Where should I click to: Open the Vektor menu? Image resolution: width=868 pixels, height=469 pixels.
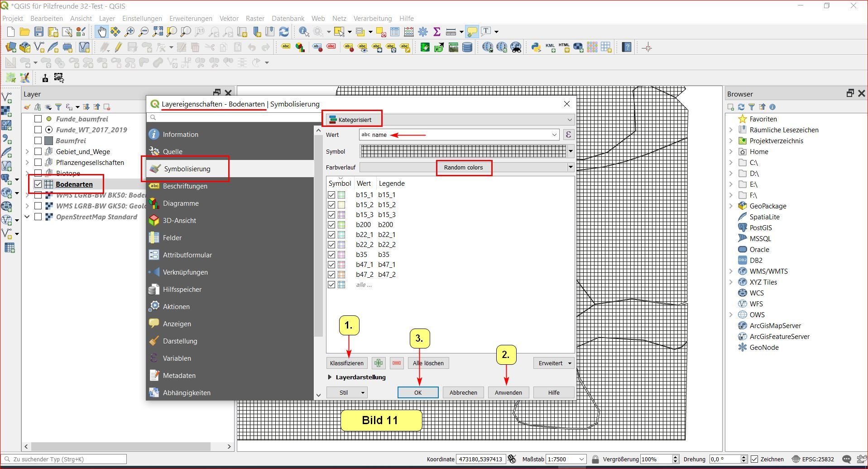click(229, 19)
